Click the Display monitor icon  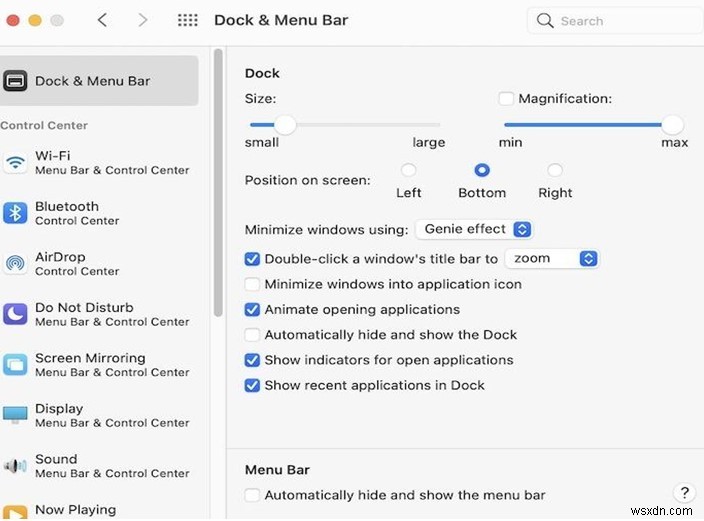tap(15, 415)
